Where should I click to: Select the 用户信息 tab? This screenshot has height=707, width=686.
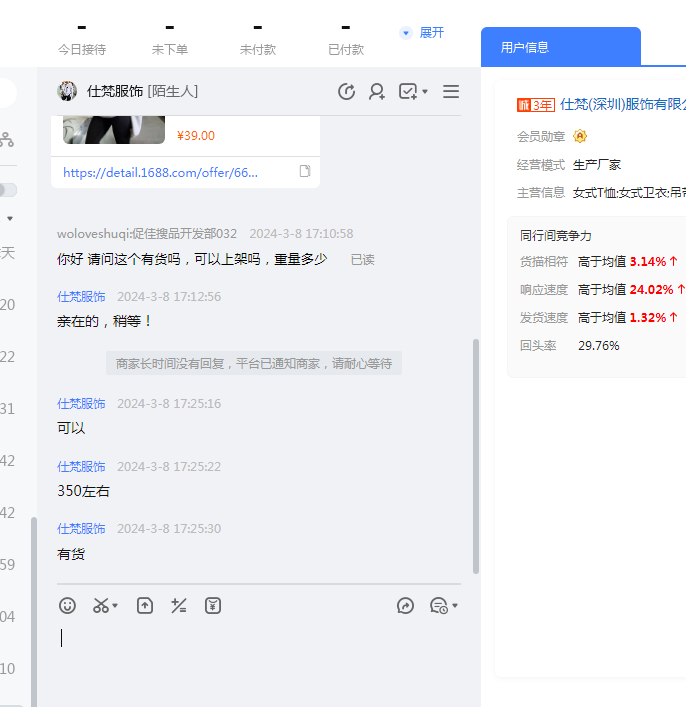point(525,47)
